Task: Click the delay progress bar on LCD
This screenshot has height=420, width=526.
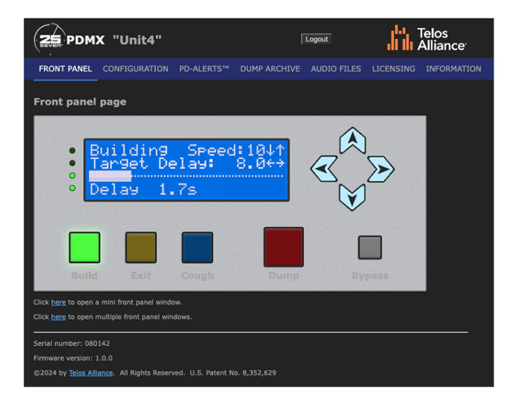Action: [x=186, y=176]
